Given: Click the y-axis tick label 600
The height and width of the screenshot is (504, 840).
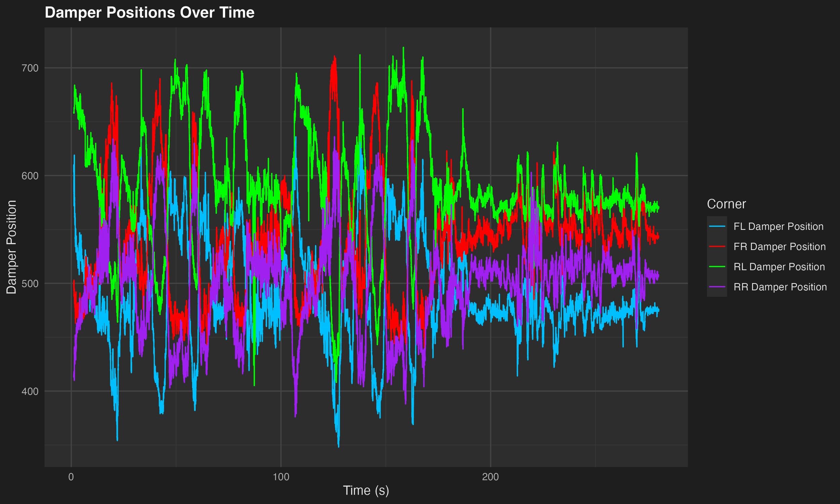Looking at the screenshot, I should pyautogui.click(x=30, y=176).
